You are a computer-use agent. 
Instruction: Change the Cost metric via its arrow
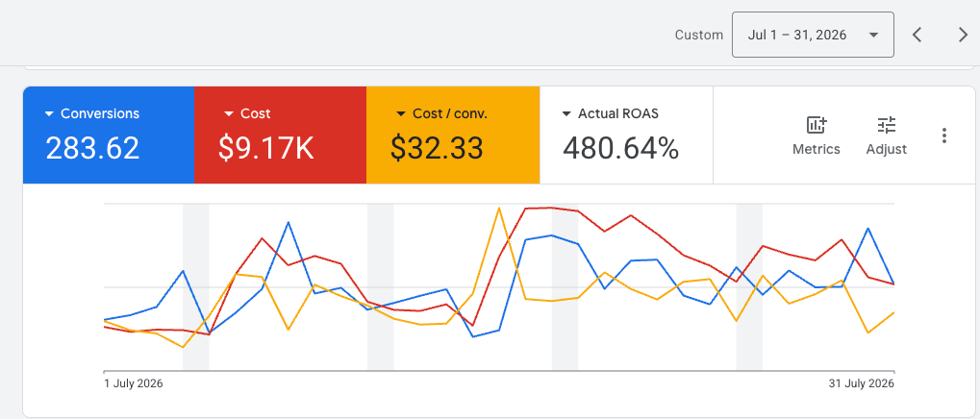tap(229, 114)
